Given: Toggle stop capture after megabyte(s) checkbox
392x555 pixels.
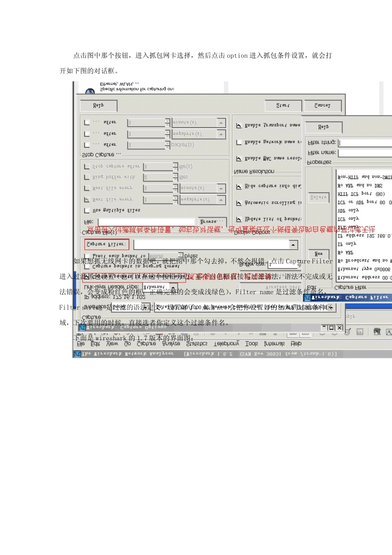Looking at the screenshot, I should pos(87,134).
